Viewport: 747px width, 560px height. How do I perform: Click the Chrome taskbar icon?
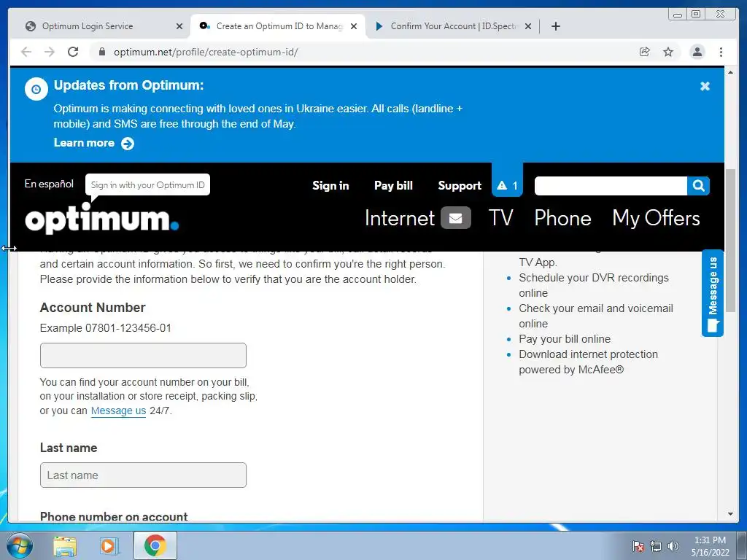[155, 545]
